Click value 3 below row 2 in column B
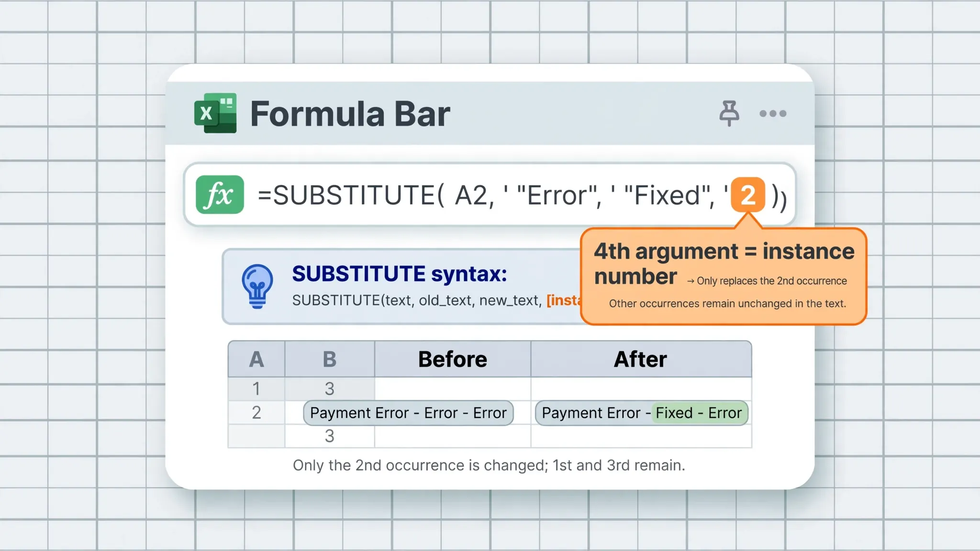Image resolution: width=980 pixels, height=551 pixels. [330, 436]
